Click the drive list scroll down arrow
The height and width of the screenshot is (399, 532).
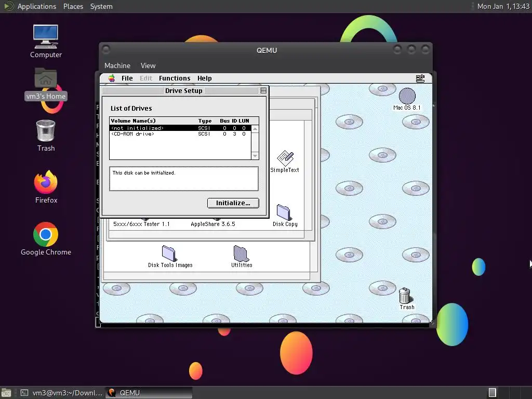point(255,156)
